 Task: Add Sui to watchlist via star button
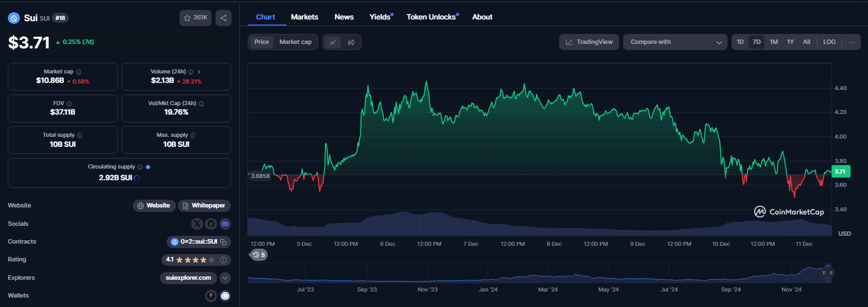click(x=195, y=18)
